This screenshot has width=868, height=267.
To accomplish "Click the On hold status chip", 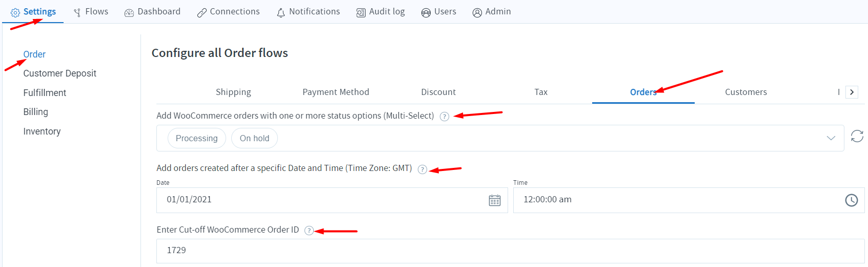I will (x=254, y=138).
